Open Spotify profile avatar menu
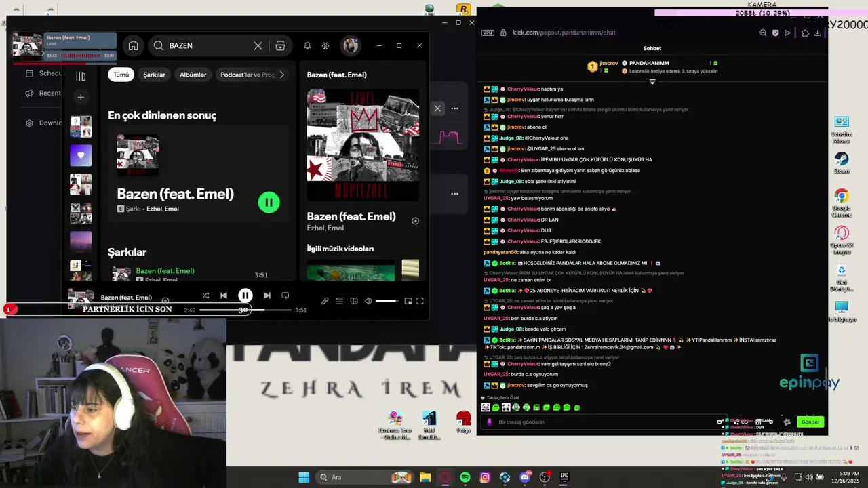The height and width of the screenshot is (488, 868). click(x=351, y=45)
